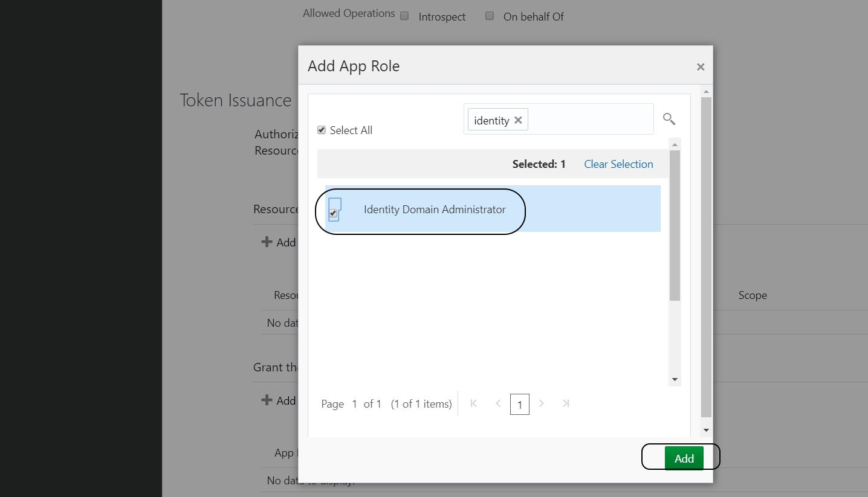Click the role list scrollbar thumb

click(675, 225)
